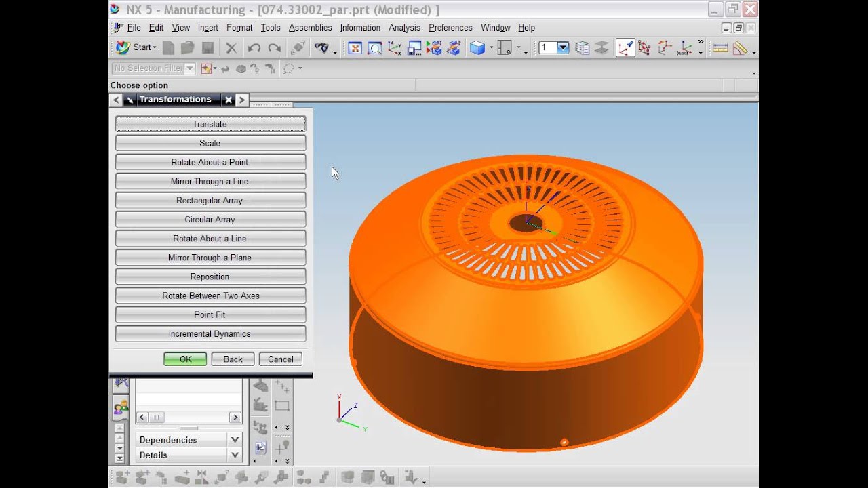Open the lasso selection method dropdown arrow
This screenshot has height=488, width=868.
[x=300, y=68]
